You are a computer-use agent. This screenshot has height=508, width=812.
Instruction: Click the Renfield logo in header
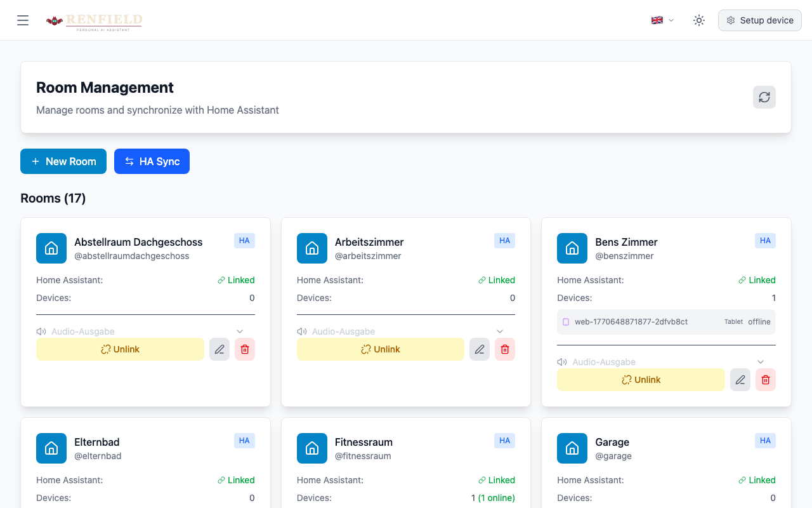coord(95,21)
